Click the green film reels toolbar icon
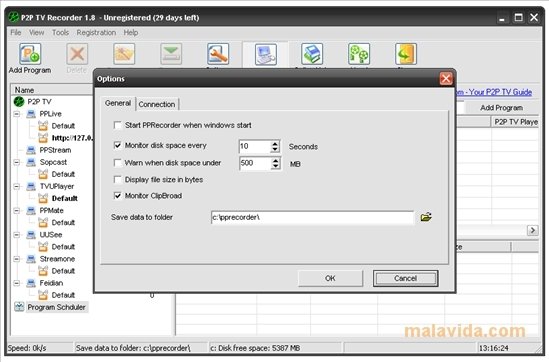The image size is (549, 362). (x=359, y=54)
